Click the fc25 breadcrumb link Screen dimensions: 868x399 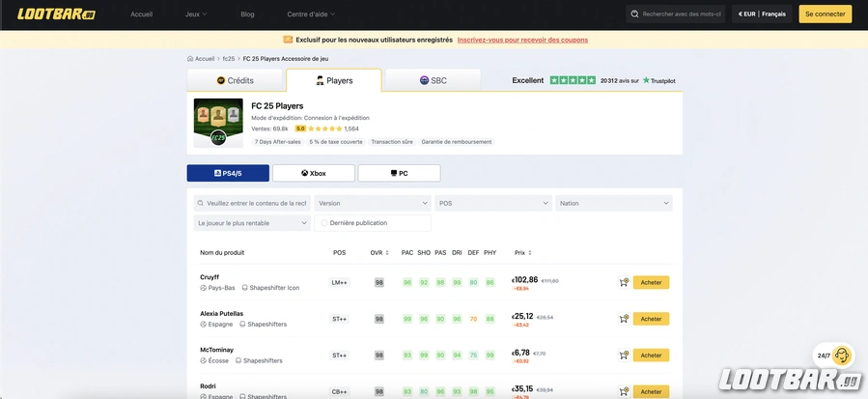pyautogui.click(x=229, y=59)
